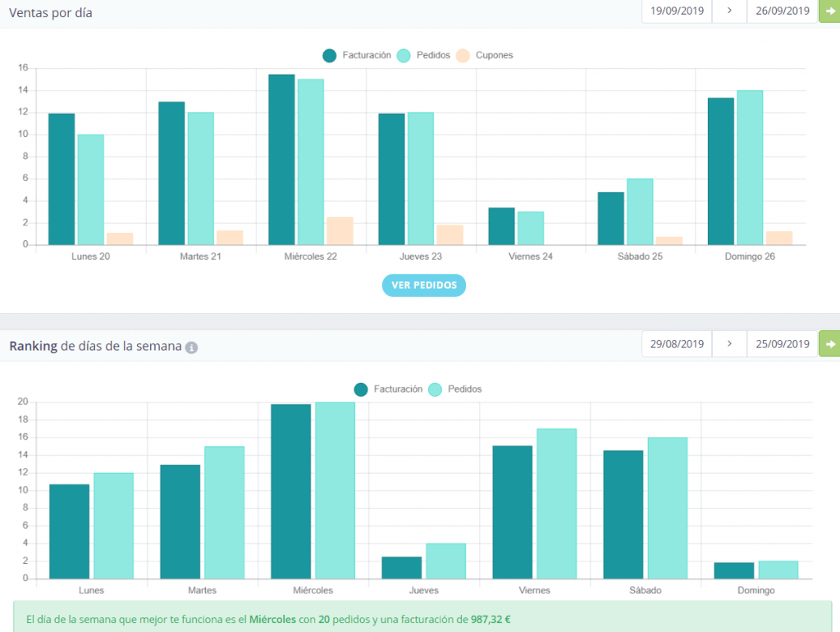Toggle Pedidos series in Ranking chart legend
This screenshot has width=840, height=632.
[455, 389]
